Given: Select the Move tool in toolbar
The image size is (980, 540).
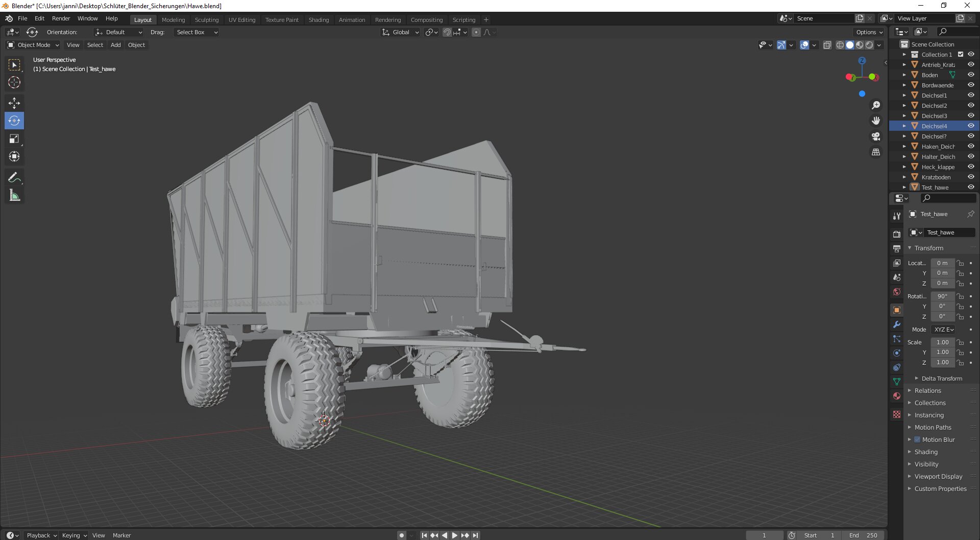Looking at the screenshot, I should pyautogui.click(x=14, y=103).
